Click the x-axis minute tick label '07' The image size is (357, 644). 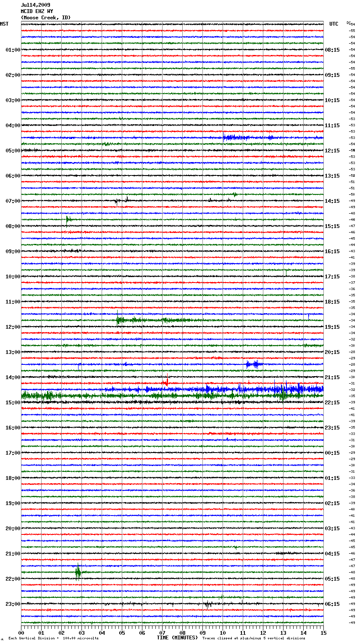(162, 633)
